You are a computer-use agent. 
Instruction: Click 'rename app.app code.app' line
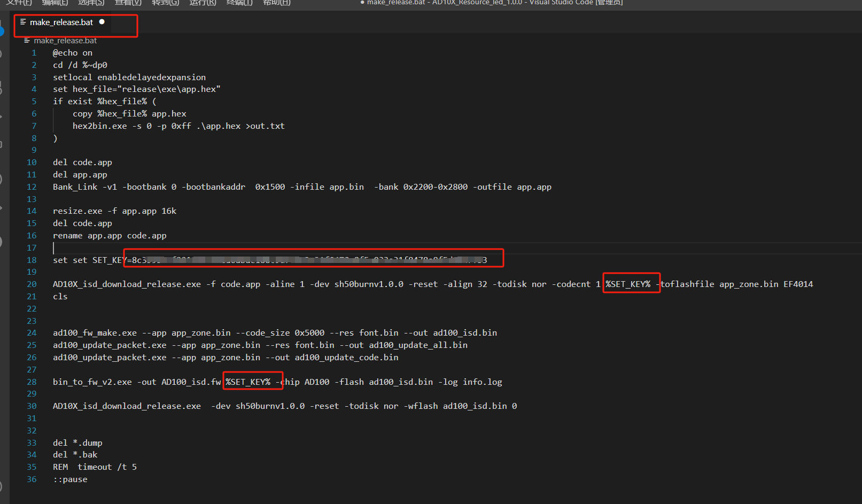coord(110,236)
